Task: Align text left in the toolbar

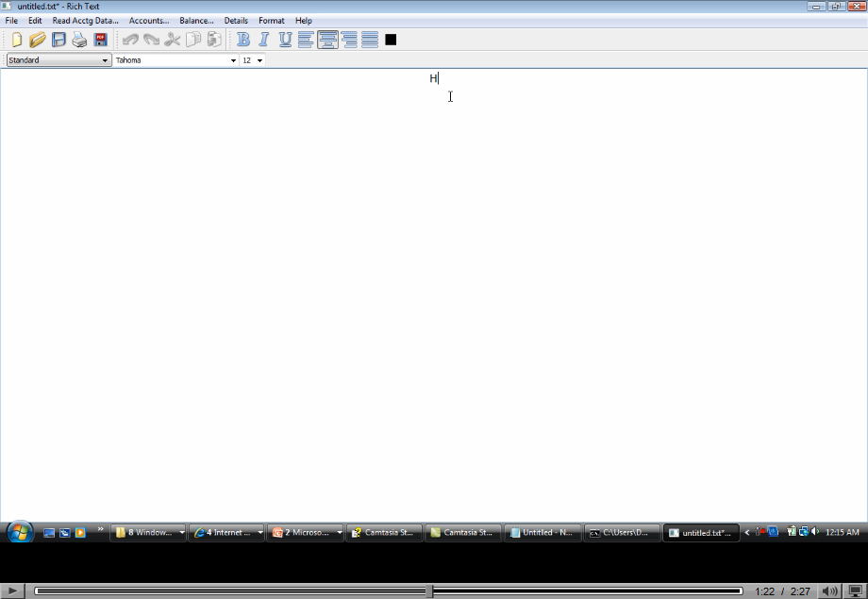Action: click(306, 40)
